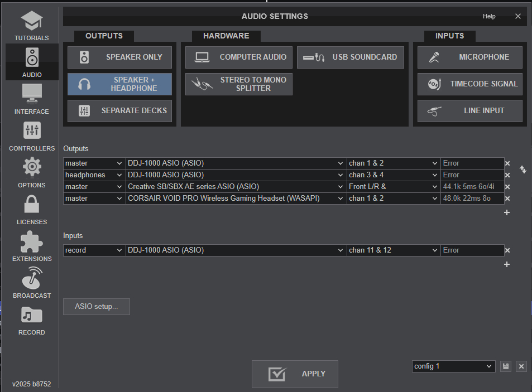Open the Tutorials section in sidebar
The width and height of the screenshot is (532, 392).
(32, 26)
